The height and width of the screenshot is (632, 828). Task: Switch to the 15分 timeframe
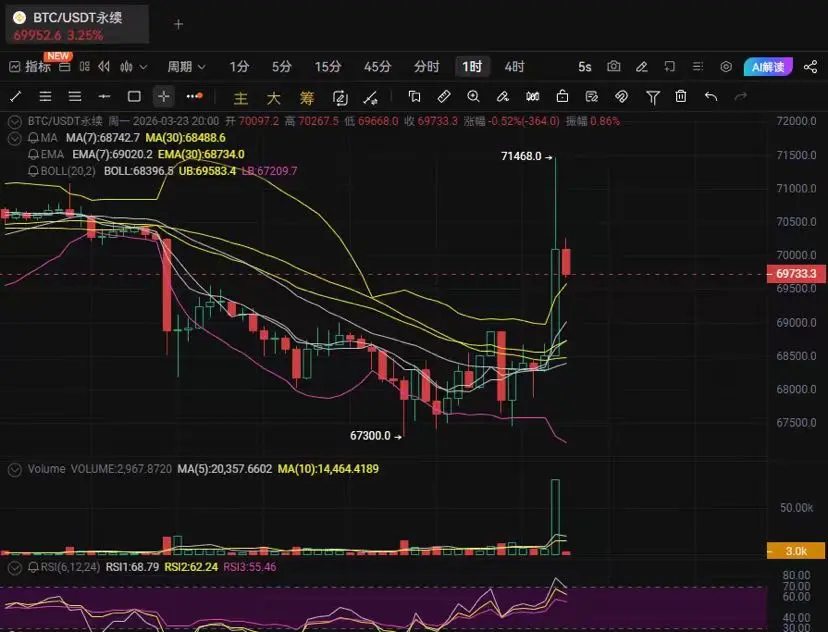coord(327,67)
